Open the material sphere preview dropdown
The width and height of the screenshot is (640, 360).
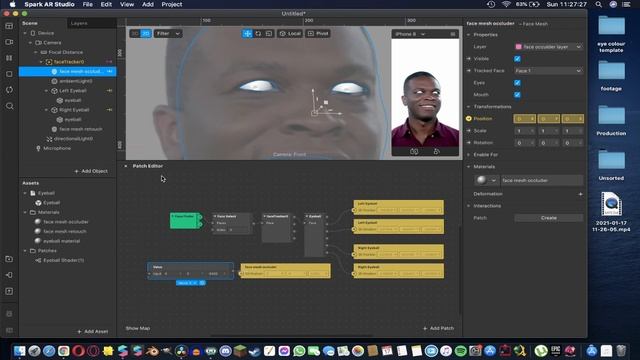point(487,180)
